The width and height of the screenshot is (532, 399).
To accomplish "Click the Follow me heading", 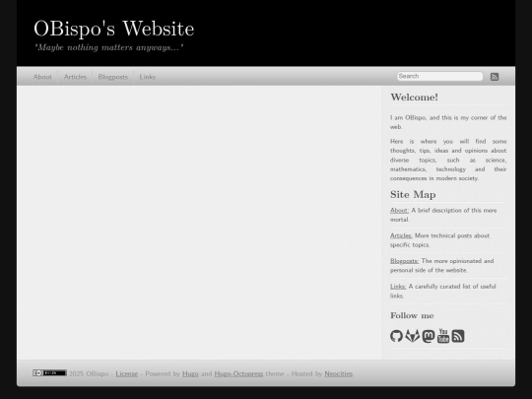I will 412,315.
